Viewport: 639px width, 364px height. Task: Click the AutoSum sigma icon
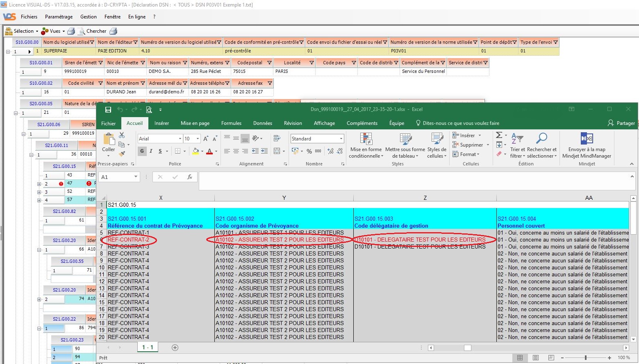tap(499, 135)
